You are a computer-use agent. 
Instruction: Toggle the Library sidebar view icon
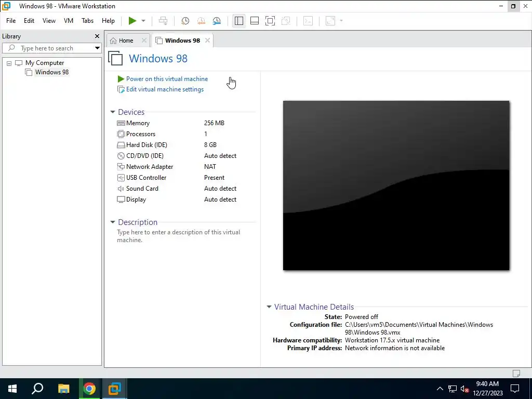click(x=239, y=21)
